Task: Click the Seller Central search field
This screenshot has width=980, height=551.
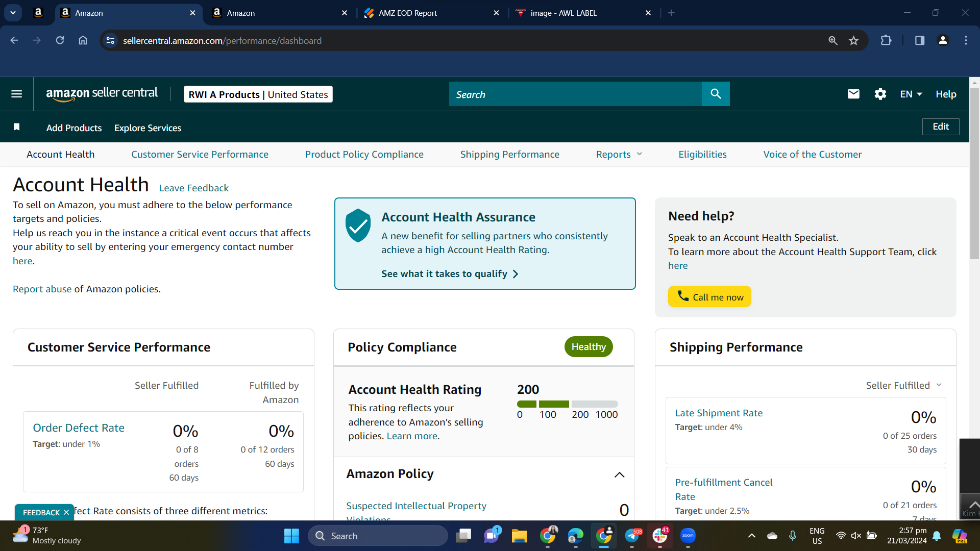Action: (575, 94)
